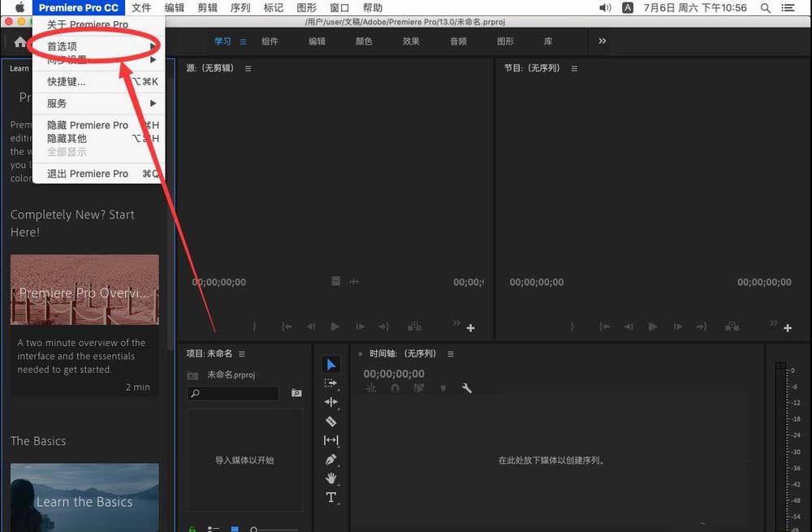Select the Razor tool

click(331, 422)
